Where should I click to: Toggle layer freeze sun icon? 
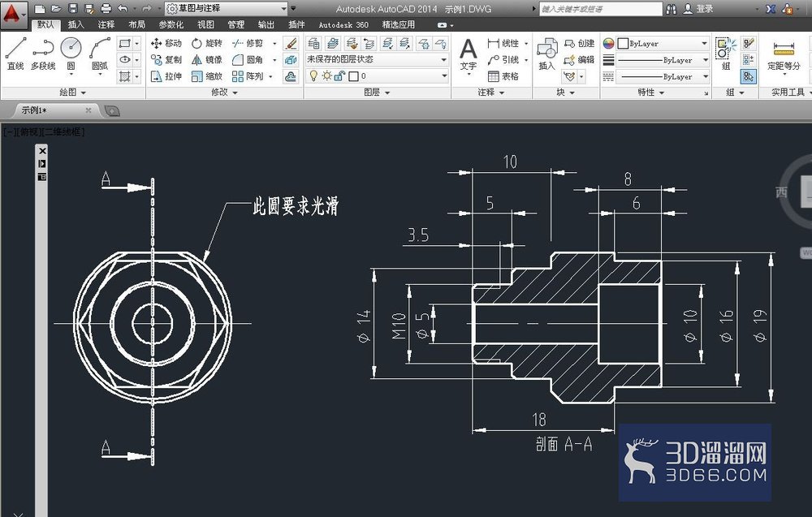326,76
